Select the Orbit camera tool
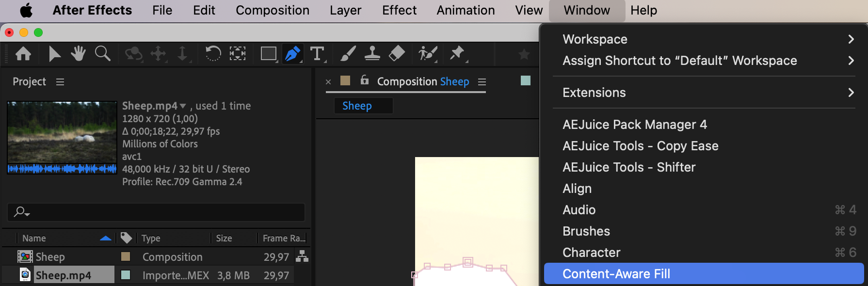Screen dimensions: 868x286 [133, 53]
